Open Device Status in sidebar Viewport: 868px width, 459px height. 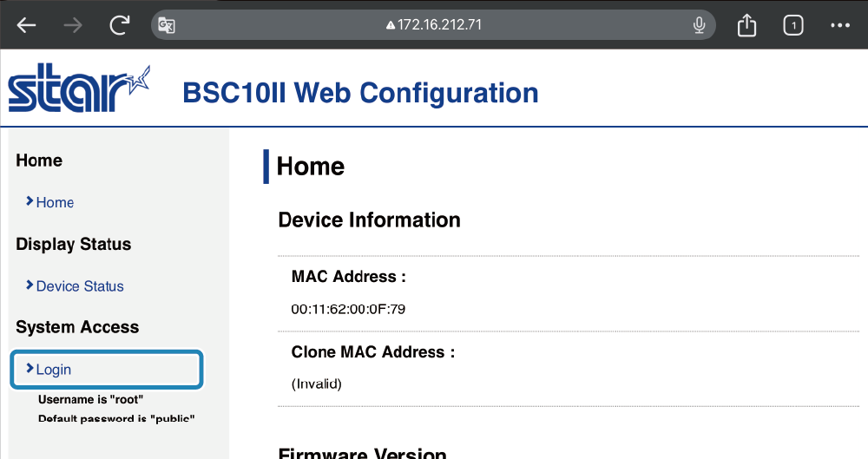pyautogui.click(x=80, y=286)
